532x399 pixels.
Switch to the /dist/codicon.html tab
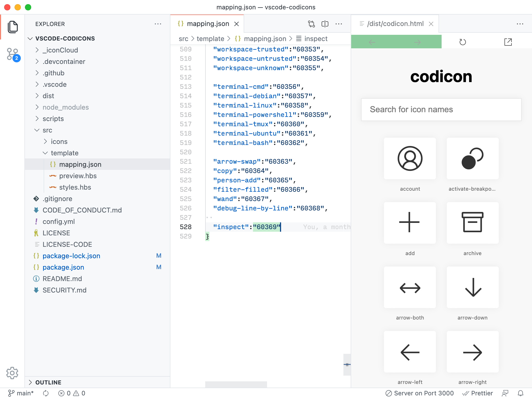point(395,24)
